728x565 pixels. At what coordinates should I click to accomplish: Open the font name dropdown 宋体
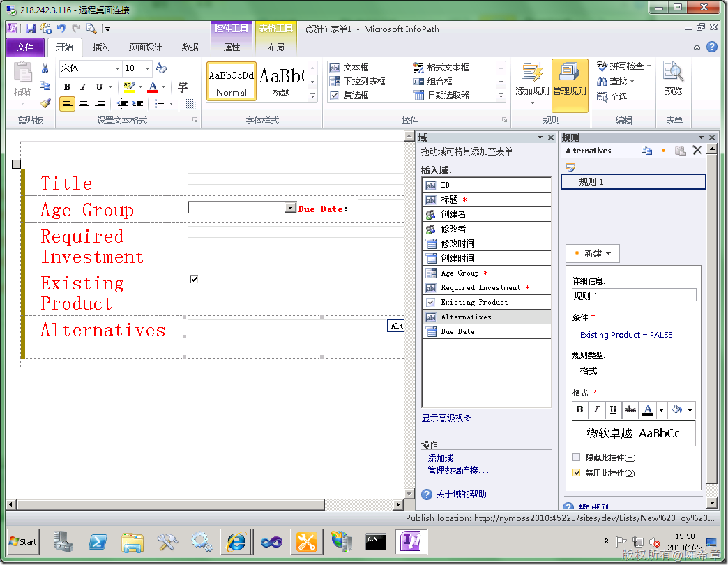[x=117, y=69]
